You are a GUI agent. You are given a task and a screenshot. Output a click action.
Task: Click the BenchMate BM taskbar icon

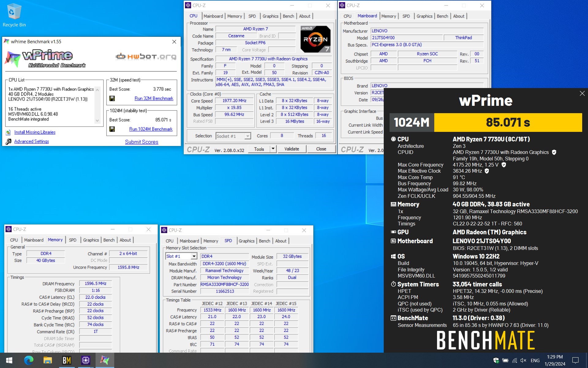(66, 360)
